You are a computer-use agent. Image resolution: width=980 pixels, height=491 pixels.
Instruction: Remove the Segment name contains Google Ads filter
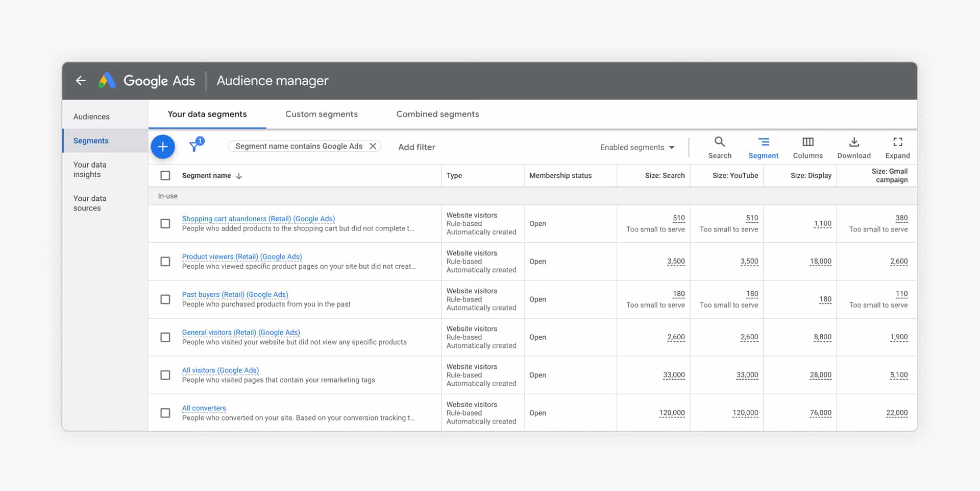pos(373,146)
